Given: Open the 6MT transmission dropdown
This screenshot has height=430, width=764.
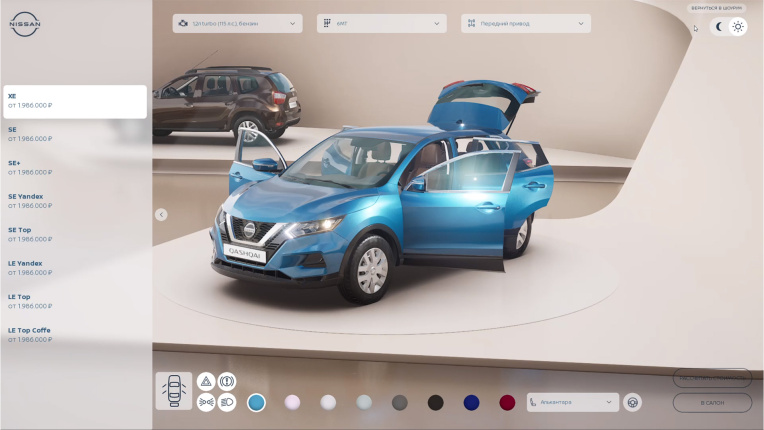Looking at the screenshot, I should pos(382,23).
